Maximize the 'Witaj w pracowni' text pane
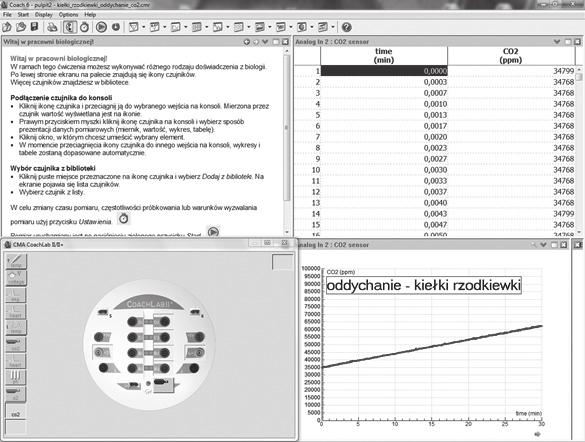 coord(276,42)
